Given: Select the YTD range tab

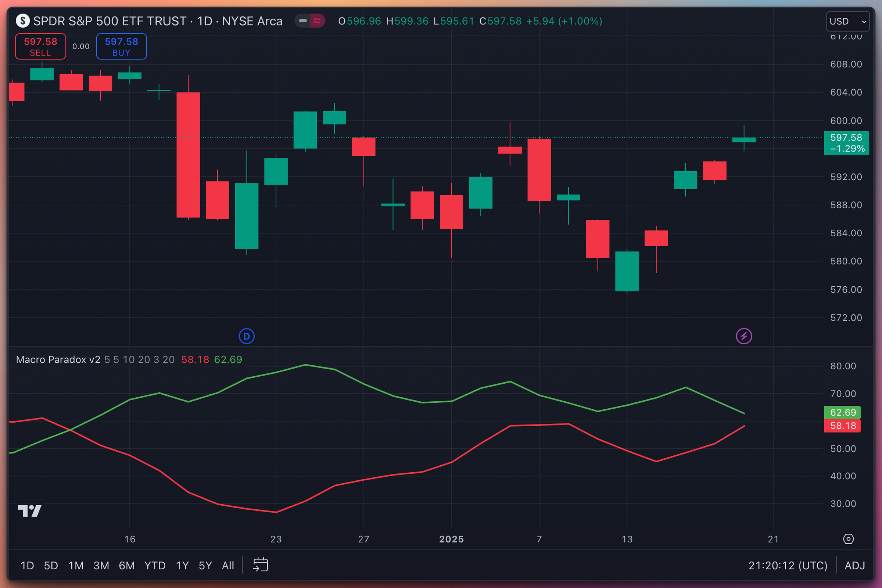Looking at the screenshot, I should 155,566.
